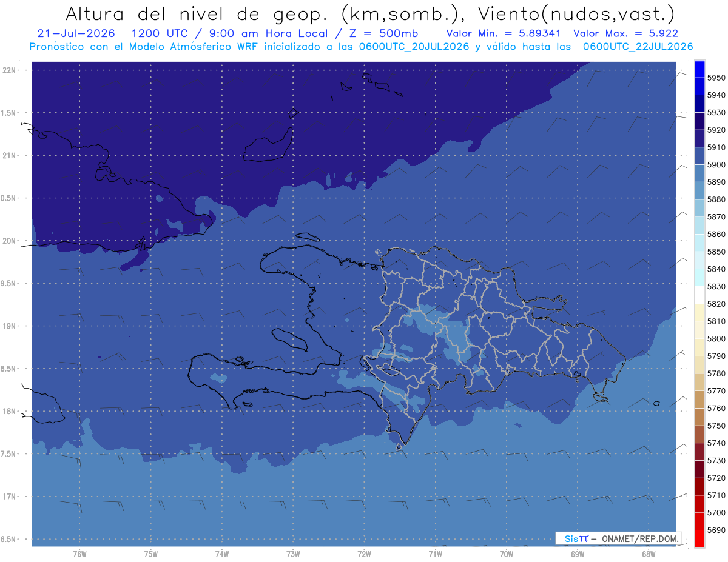The height and width of the screenshot is (562, 728).
Task: Click the color swatch between 5770 and 5760
Action: (x=699, y=399)
